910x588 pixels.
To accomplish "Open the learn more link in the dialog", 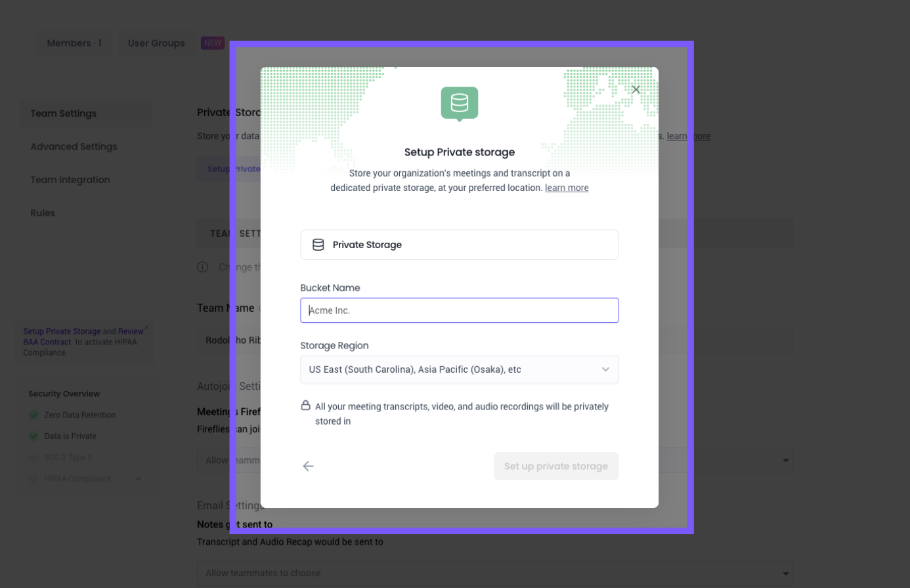I will tap(567, 188).
